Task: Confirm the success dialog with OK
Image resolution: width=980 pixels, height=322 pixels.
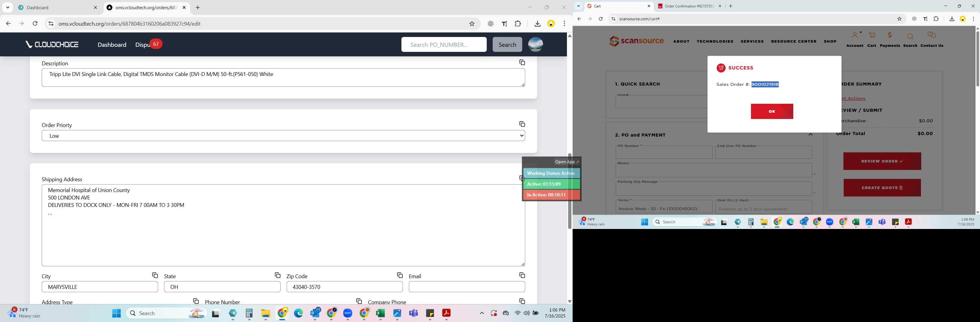Action: tap(772, 112)
